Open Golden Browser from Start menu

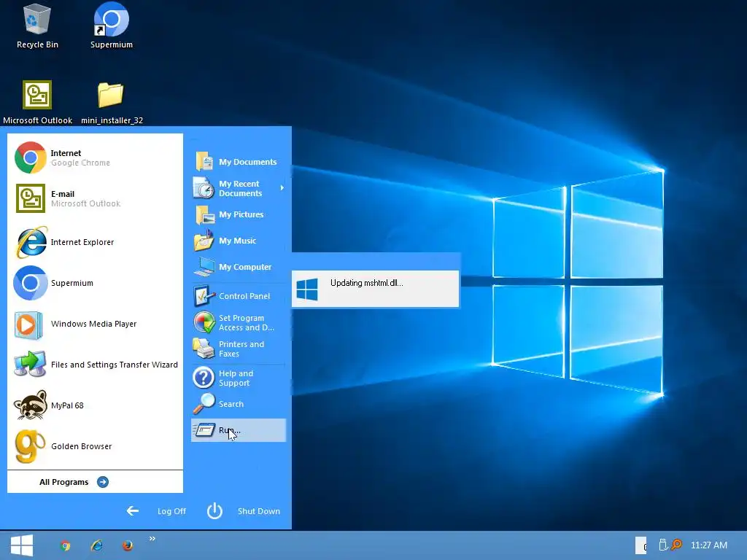tap(96, 446)
